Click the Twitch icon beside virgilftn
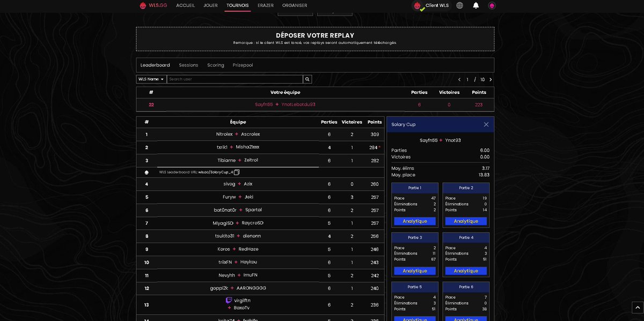 (x=229, y=301)
